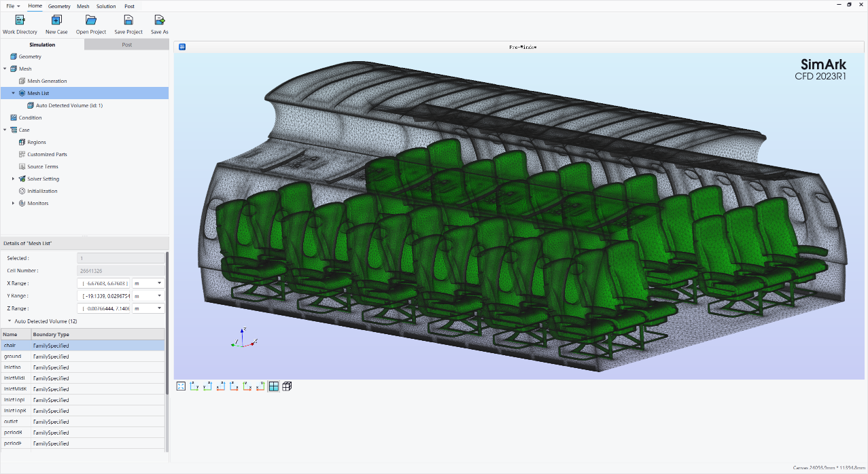Click the Mesh Generation icon in the tree

[x=22, y=81]
